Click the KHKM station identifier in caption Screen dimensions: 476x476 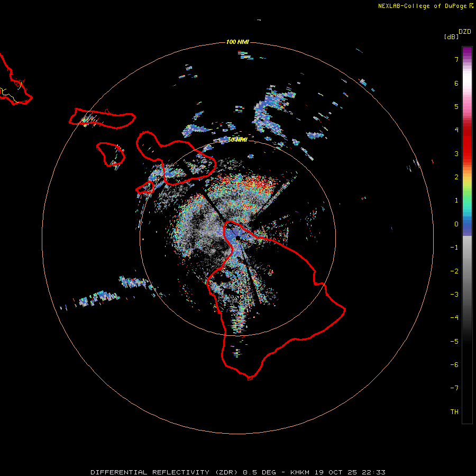tap(300, 472)
